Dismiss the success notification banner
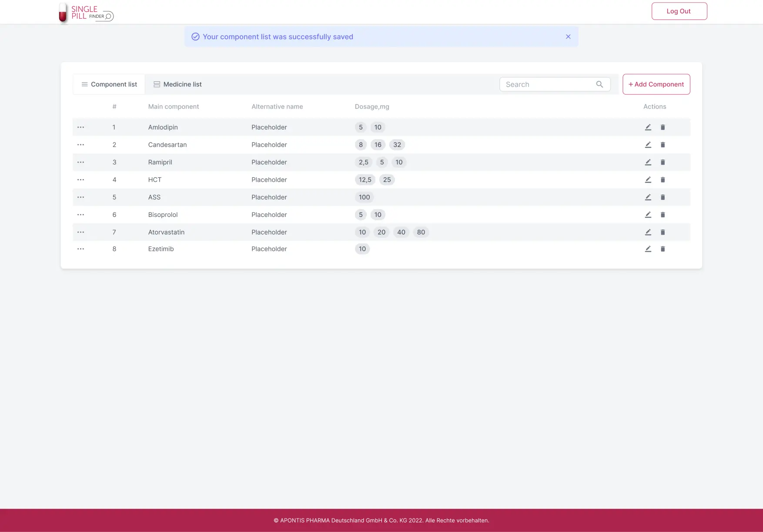Screen dimensions: 763x532 568,37
